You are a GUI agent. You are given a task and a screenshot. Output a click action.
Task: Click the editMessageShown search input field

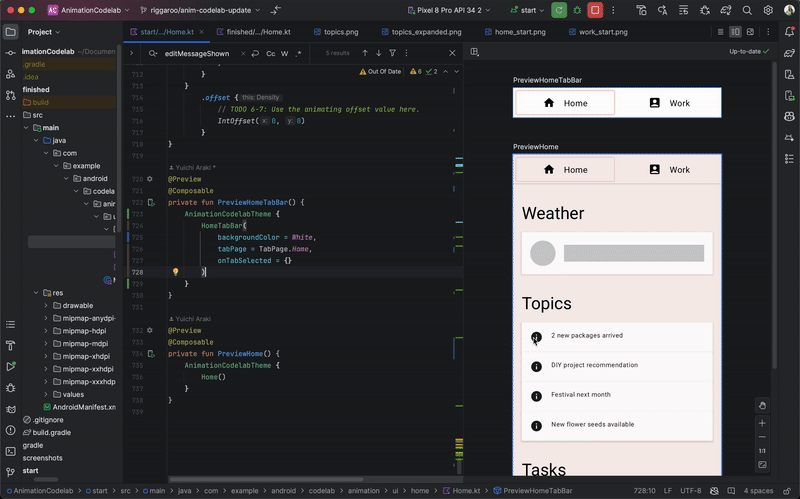pos(196,53)
